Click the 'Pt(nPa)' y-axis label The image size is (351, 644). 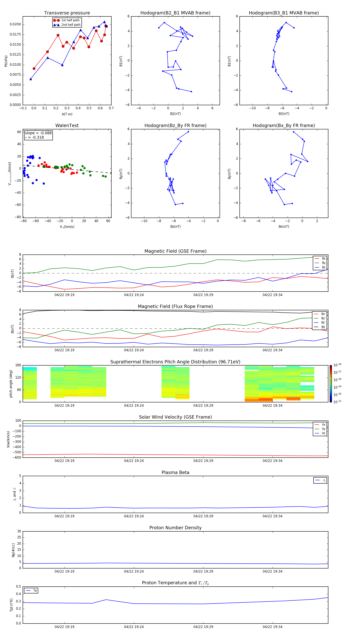point(6,61)
